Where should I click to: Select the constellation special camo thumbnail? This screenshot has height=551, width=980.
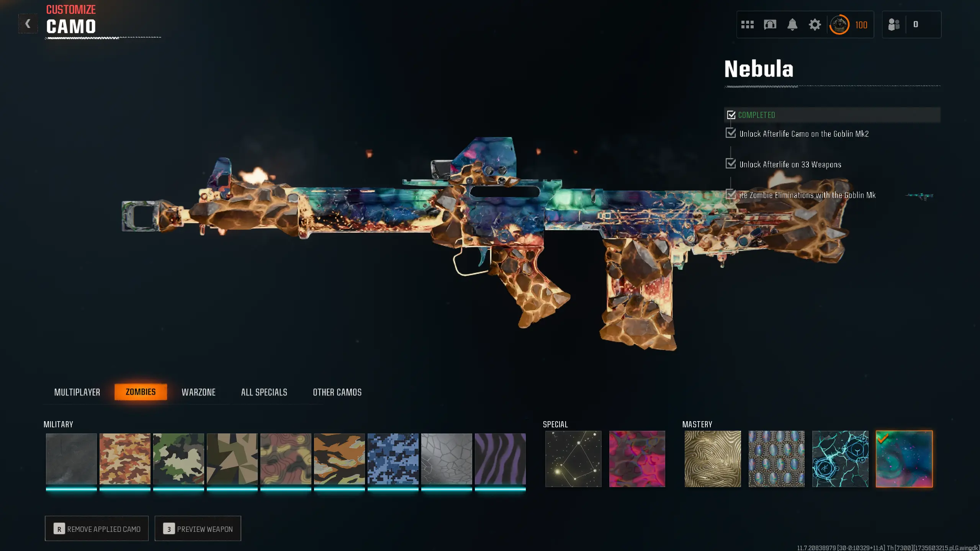[x=573, y=459]
